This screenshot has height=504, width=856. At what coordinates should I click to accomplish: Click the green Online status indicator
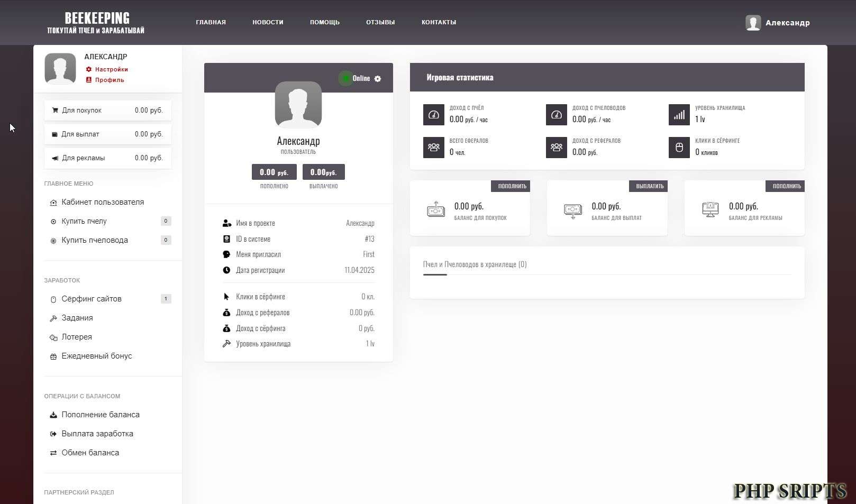click(345, 78)
